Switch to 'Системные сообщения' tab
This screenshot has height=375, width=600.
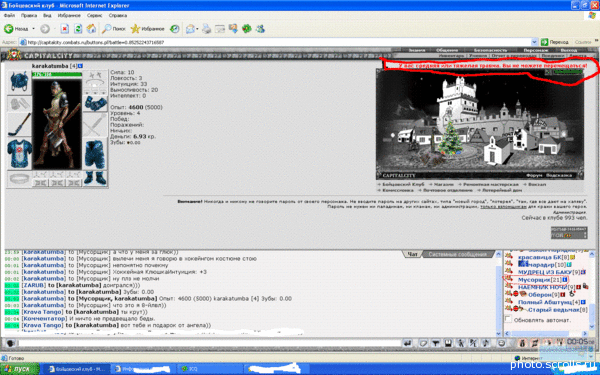(x=458, y=254)
